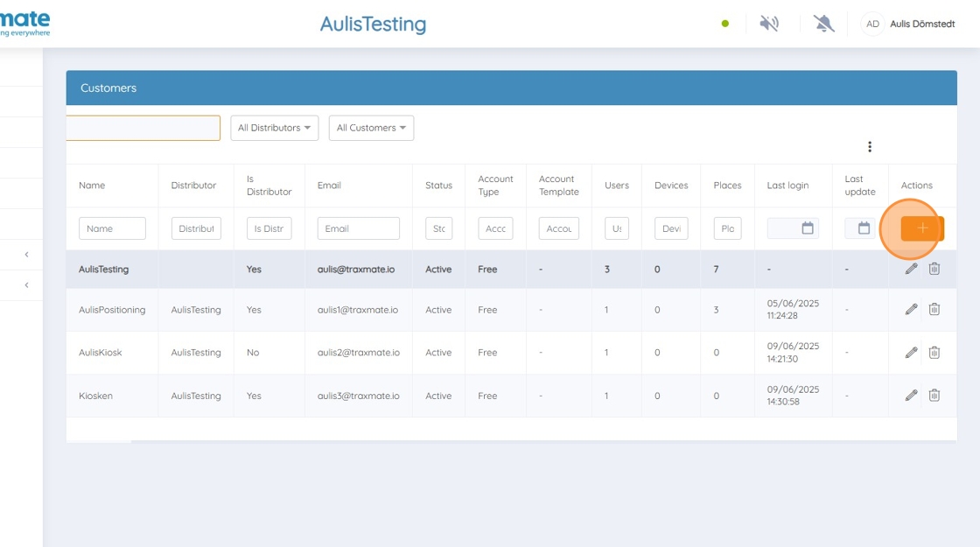Click the aulis3@traxmate.io email cell

[x=359, y=396]
